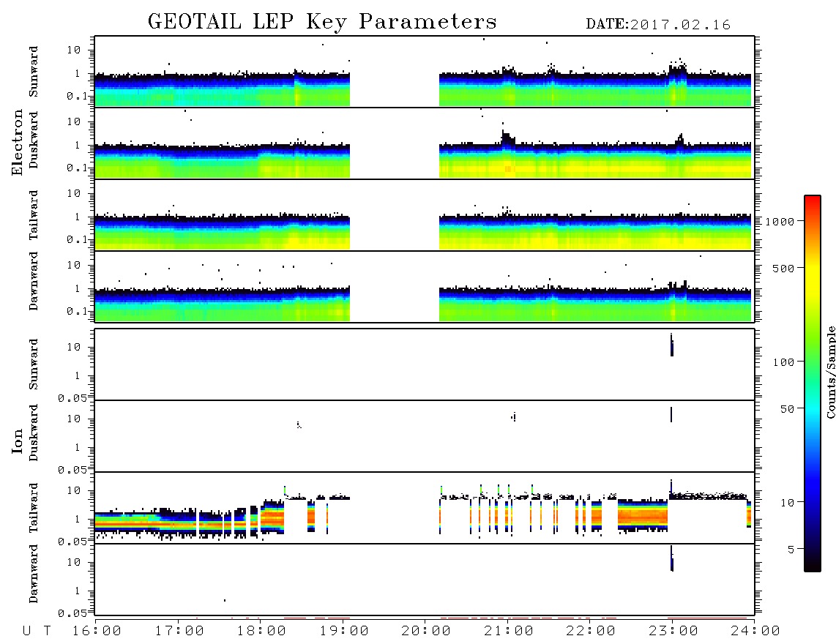
Task: Click the black bottom of the colorbar
Action: [x=812, y=564]
